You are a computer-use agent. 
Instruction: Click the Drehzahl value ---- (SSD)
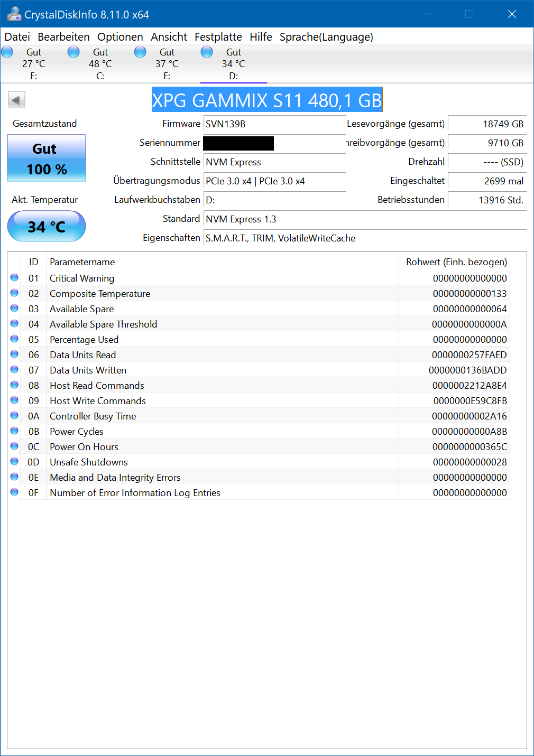(x=487, y=162)
